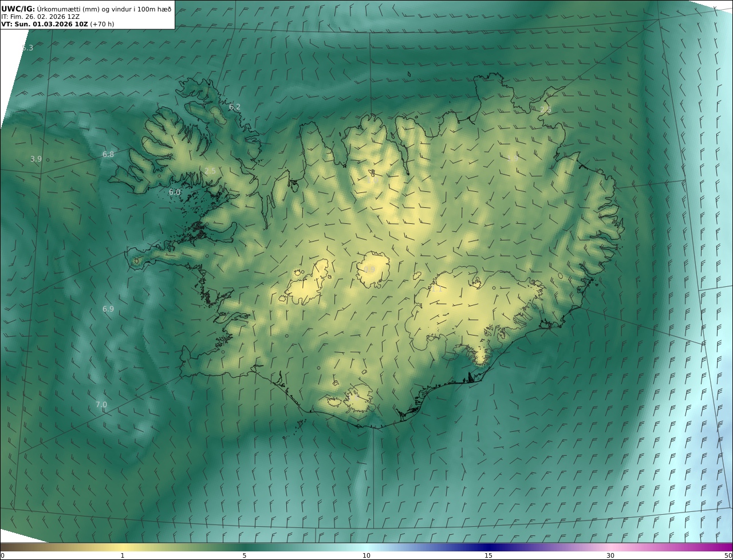Click the 6.2 precipitable water label

235,107
